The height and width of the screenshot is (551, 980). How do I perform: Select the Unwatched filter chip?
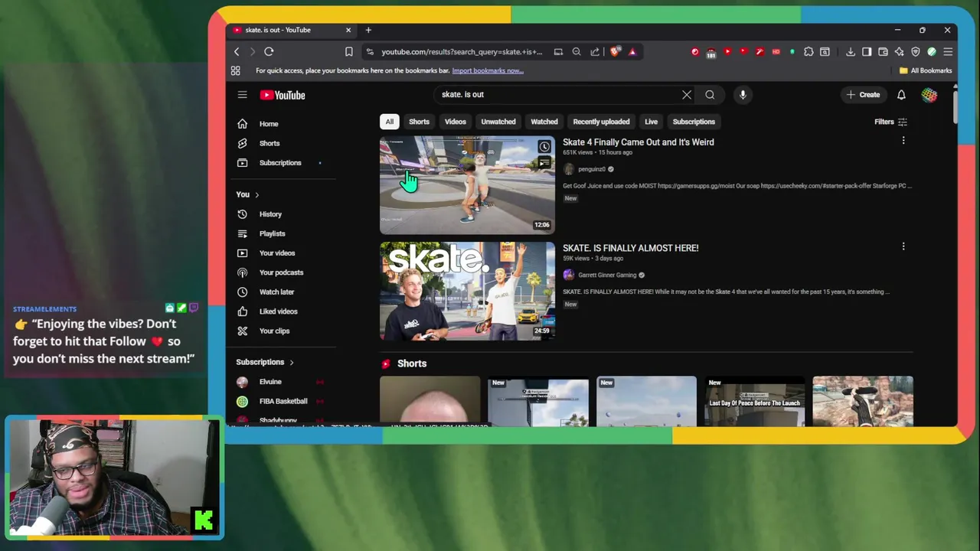[498, 122]
